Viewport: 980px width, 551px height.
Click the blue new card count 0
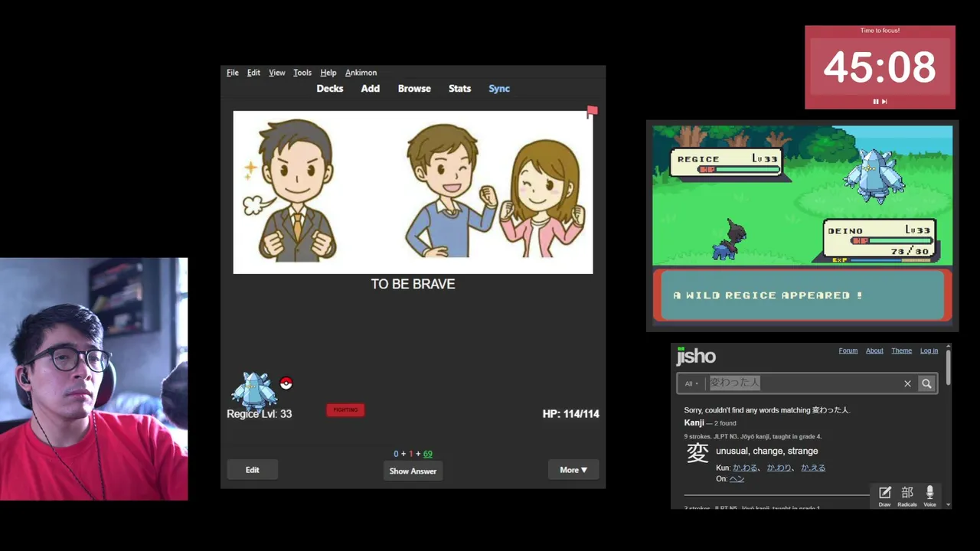[396, 454]
